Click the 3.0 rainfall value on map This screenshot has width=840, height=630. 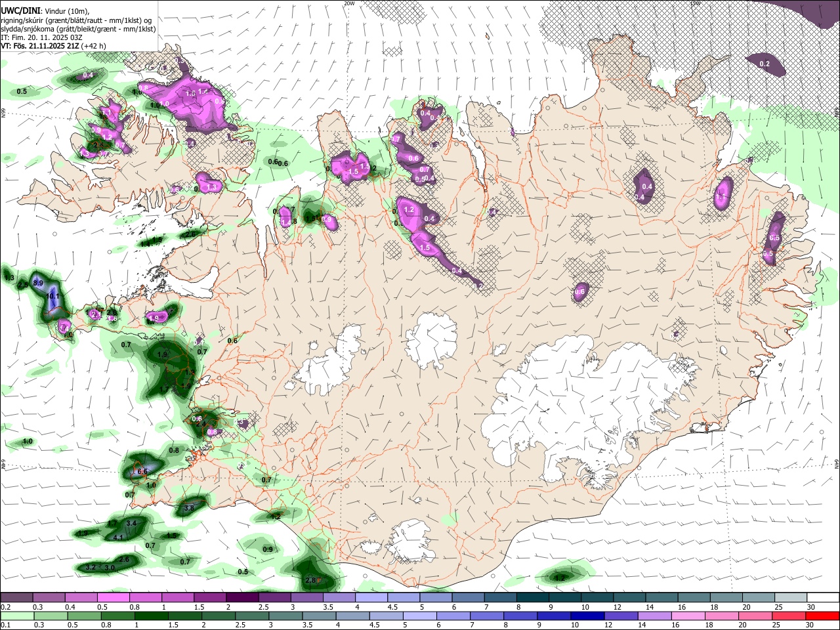click(x=110, y=568)
